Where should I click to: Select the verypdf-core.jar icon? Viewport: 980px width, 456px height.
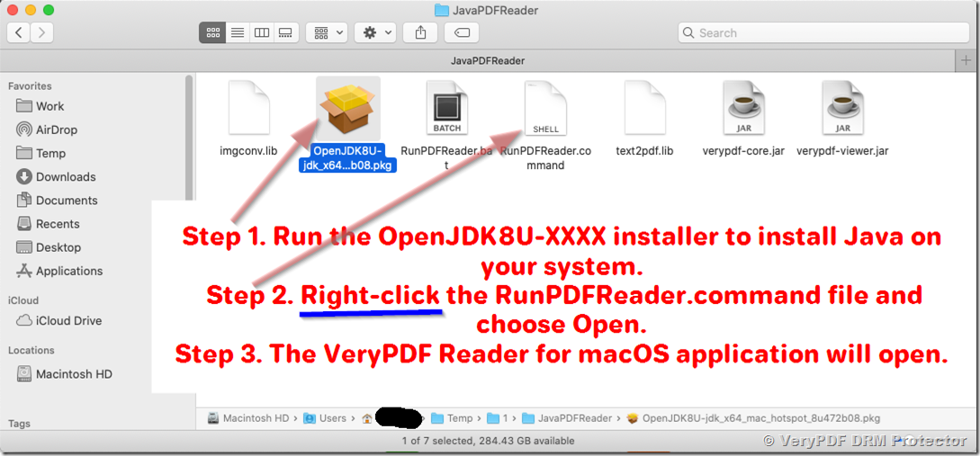pos(743,108)
